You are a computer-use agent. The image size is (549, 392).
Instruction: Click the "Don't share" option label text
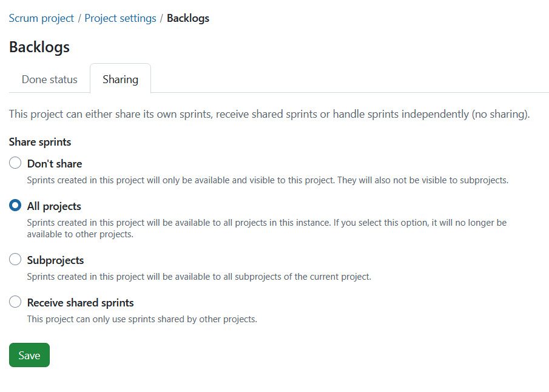54,163
